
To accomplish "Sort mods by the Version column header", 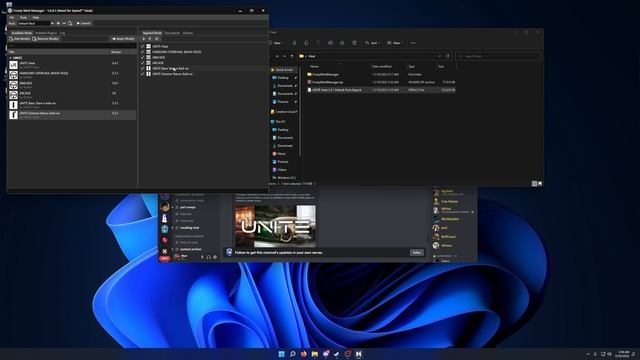I will 116,52.
